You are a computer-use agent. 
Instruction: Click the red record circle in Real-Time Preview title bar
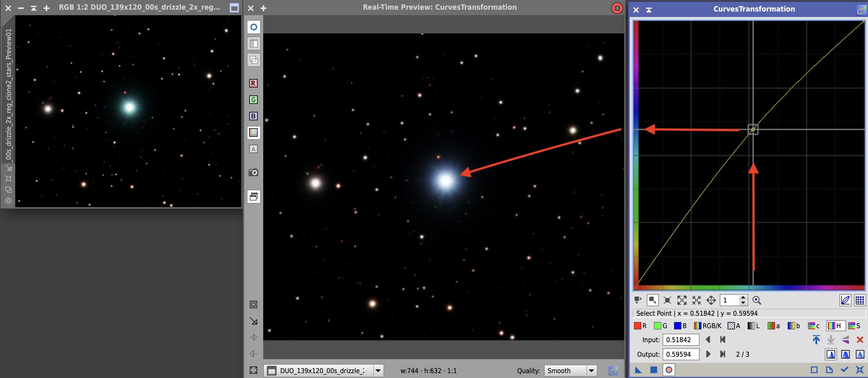[x=617, y=8]
